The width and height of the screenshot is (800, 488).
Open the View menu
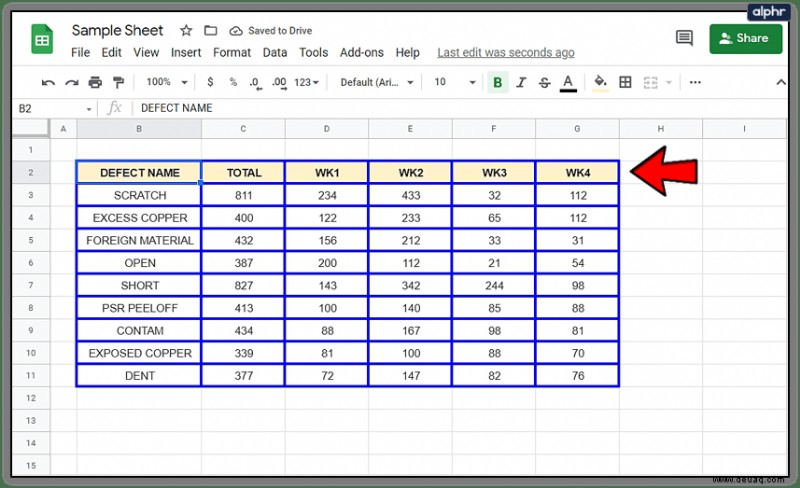coord(146,53)
